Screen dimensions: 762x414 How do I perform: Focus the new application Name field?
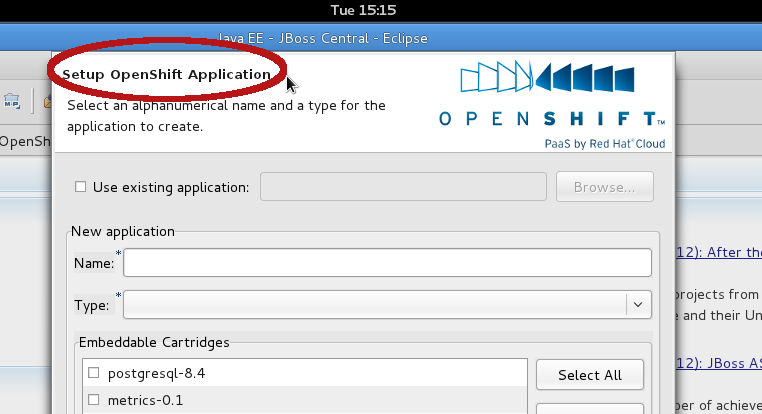[387, 263]
